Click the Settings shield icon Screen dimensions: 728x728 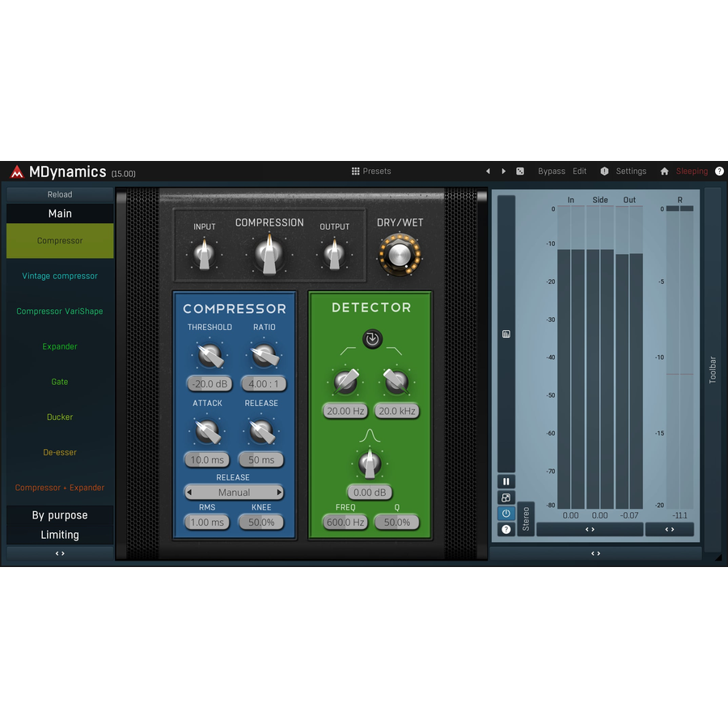604,171
